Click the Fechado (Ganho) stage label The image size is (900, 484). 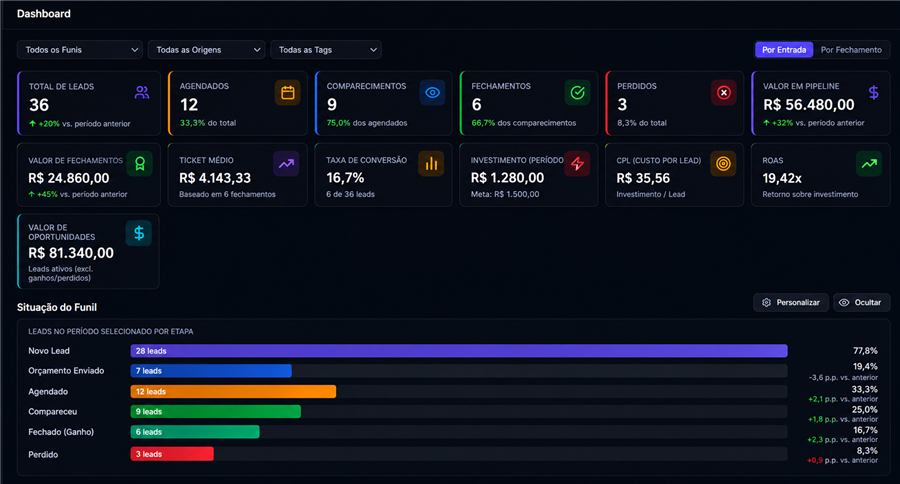coord(61,432)
